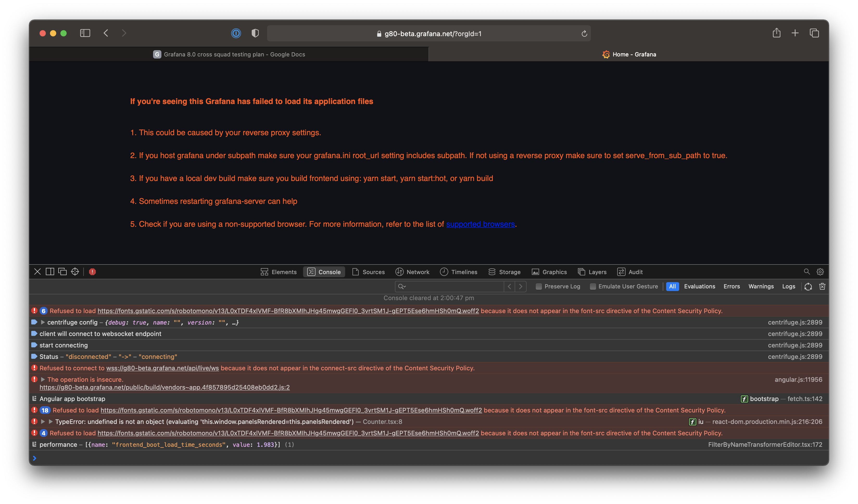Select the Home - Grafana tab

pyautogui.click(x=628, y=54)
